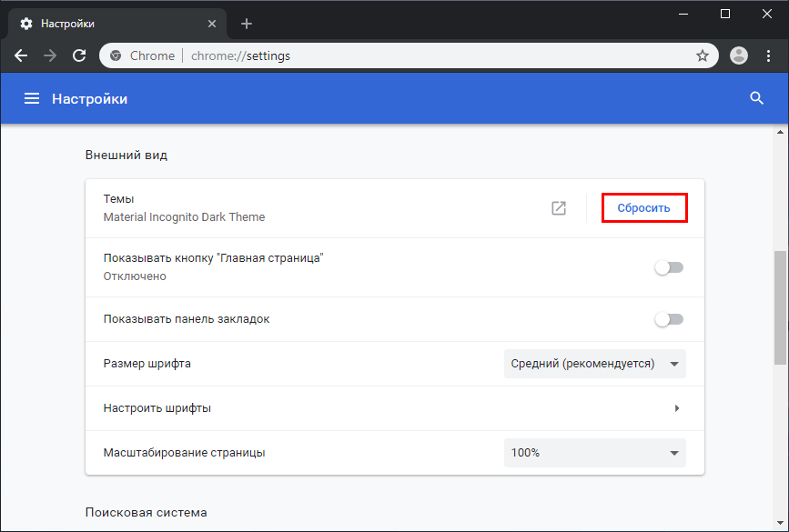789x532 pixels.
Task: Maximize the Chrome window
Action: [x=725, y=14]
